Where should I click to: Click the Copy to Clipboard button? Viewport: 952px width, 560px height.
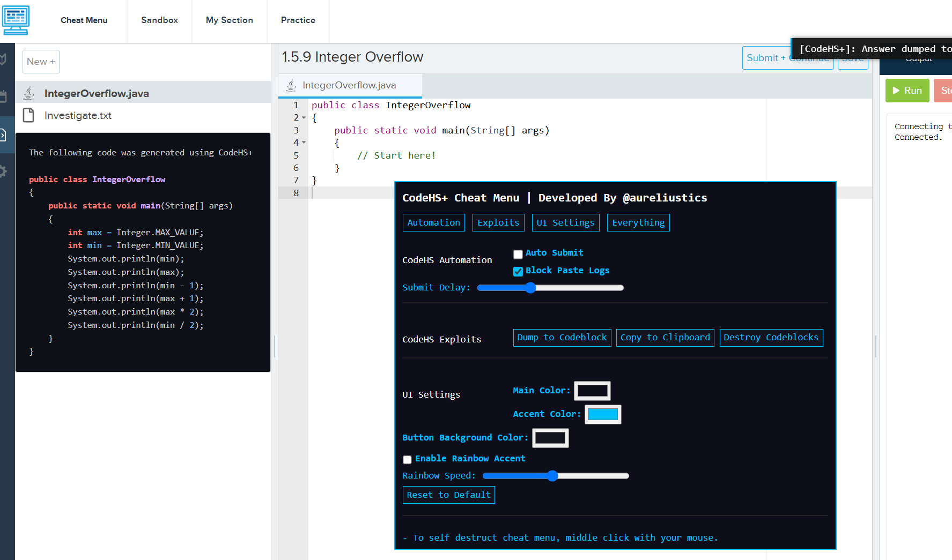point(665,338)
